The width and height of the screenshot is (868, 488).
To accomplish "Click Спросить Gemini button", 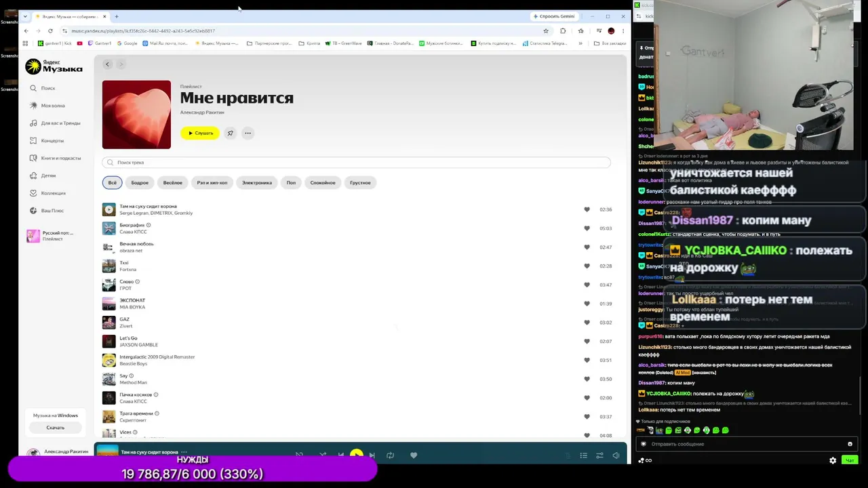I will [x=554, y=16].
